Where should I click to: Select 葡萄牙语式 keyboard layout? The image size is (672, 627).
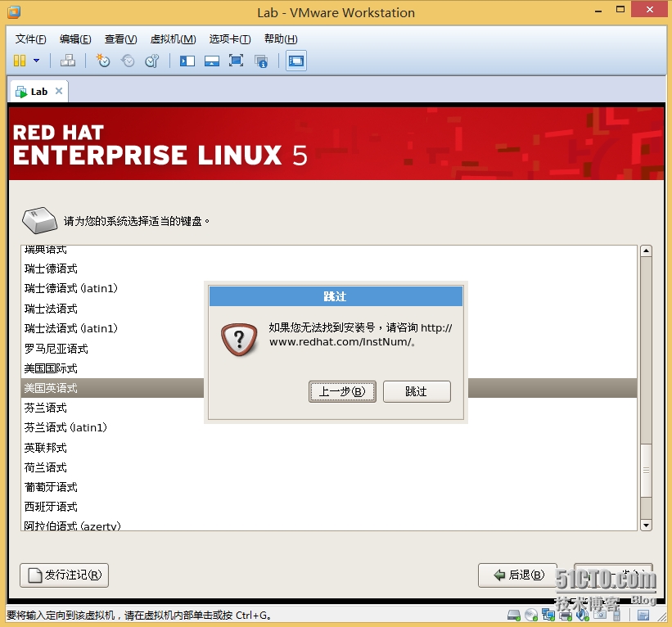tap(329, 487)
